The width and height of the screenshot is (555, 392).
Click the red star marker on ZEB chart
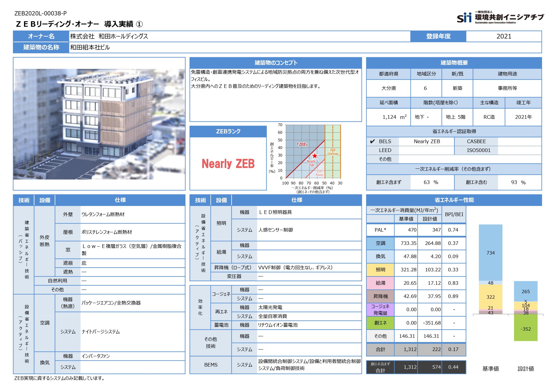point(315,156)
